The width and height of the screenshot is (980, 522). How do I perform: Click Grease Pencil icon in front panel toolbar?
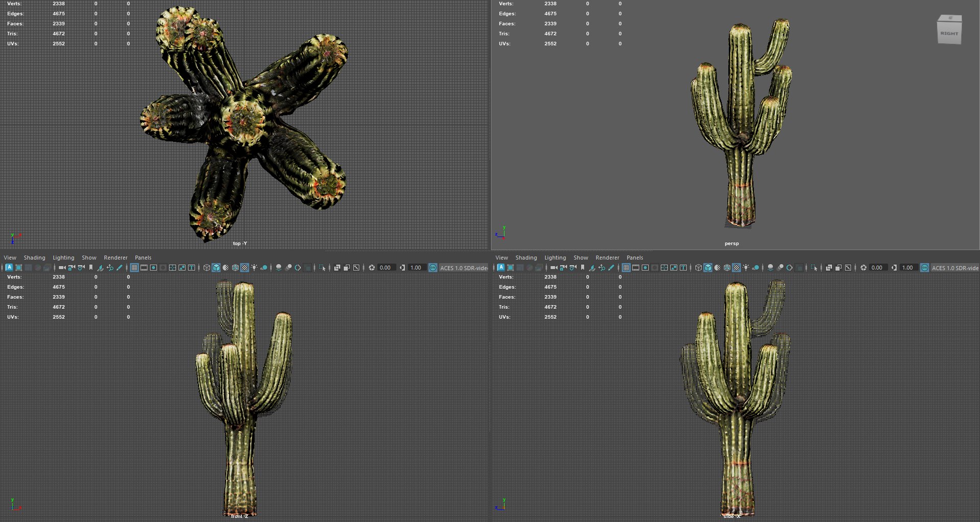(119, 267)
